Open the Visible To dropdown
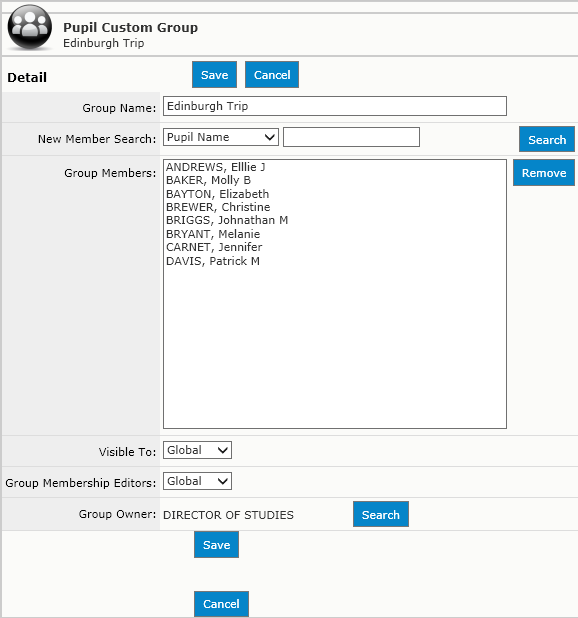The height and width of the screenshot is (618, 578). tap(197, 450)
